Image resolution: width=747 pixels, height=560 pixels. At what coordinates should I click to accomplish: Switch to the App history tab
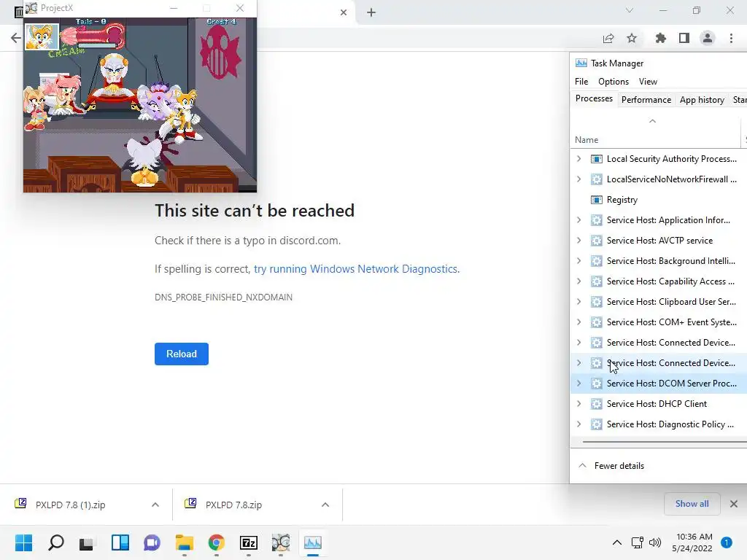pyautogui.click(x=702, y=99)
